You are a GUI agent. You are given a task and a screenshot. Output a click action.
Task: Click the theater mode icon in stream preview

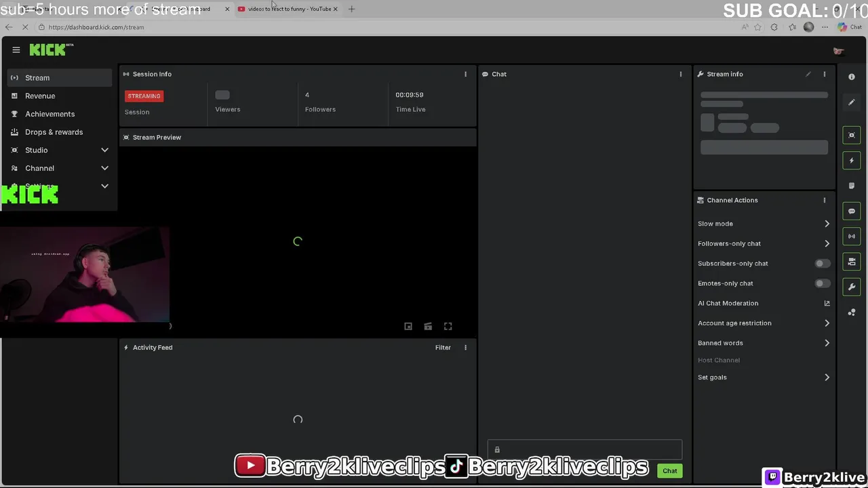click(x=428, y=326)
